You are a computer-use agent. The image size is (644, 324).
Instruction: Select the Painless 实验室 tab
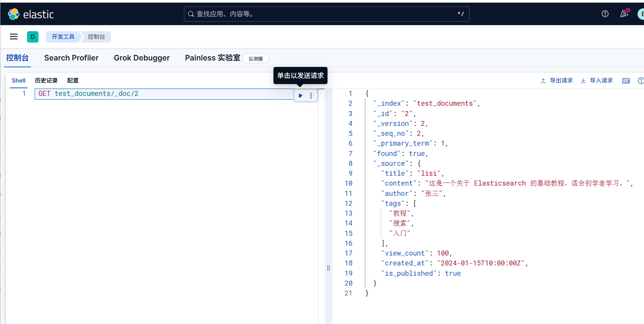tap(213, 58)
